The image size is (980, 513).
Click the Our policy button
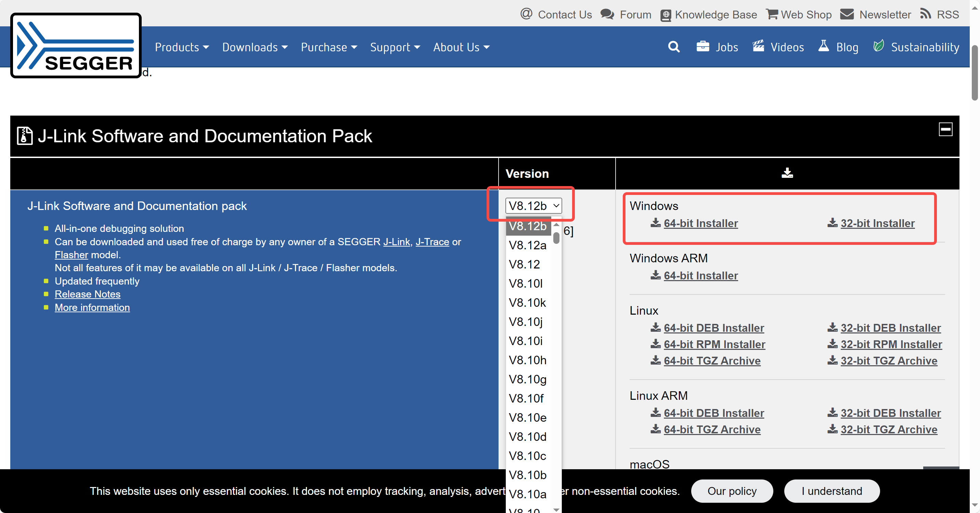click(x=732, y=491)
